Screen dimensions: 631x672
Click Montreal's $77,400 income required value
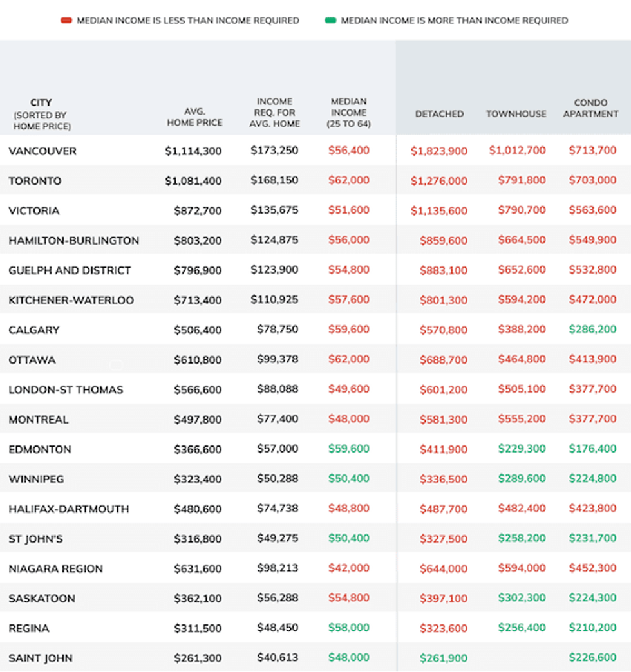[x=277, y=419]
